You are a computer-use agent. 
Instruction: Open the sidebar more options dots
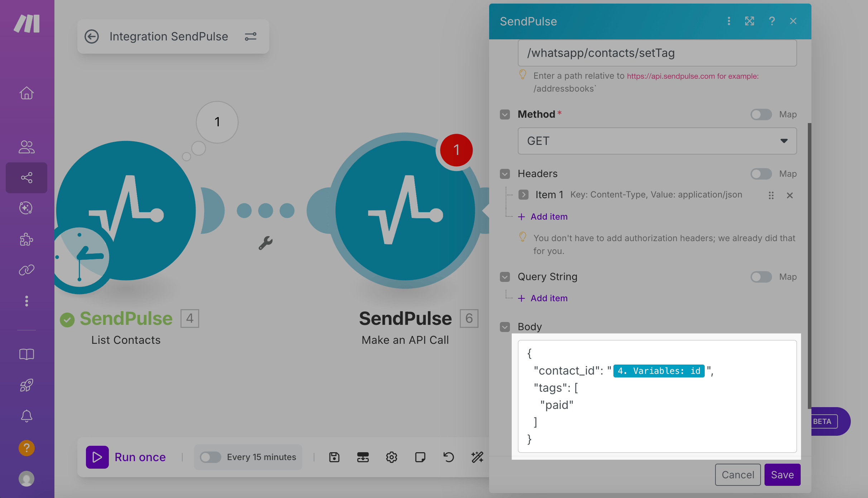[26, 301]
